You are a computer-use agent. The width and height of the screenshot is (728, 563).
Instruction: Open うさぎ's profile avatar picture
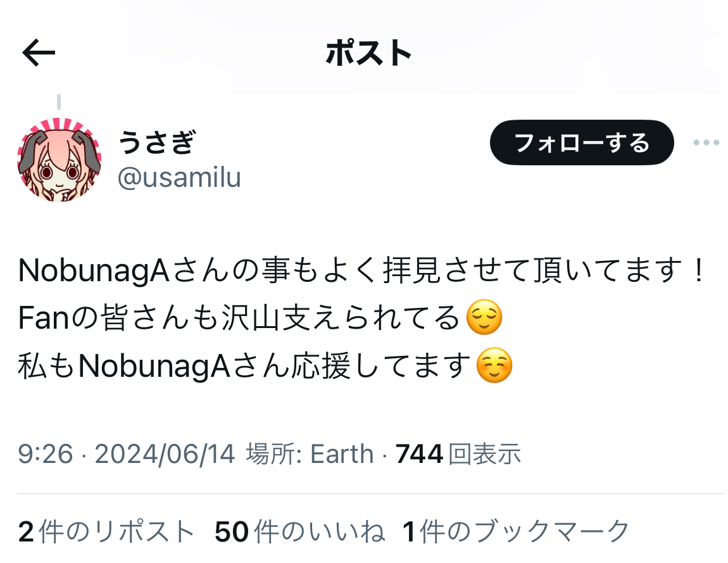[59, 160]
